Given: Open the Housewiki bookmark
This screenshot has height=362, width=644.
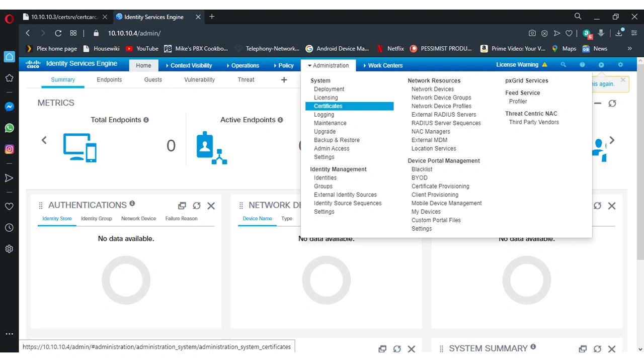Looking at the screenshot, I should [x=101, y=49].
